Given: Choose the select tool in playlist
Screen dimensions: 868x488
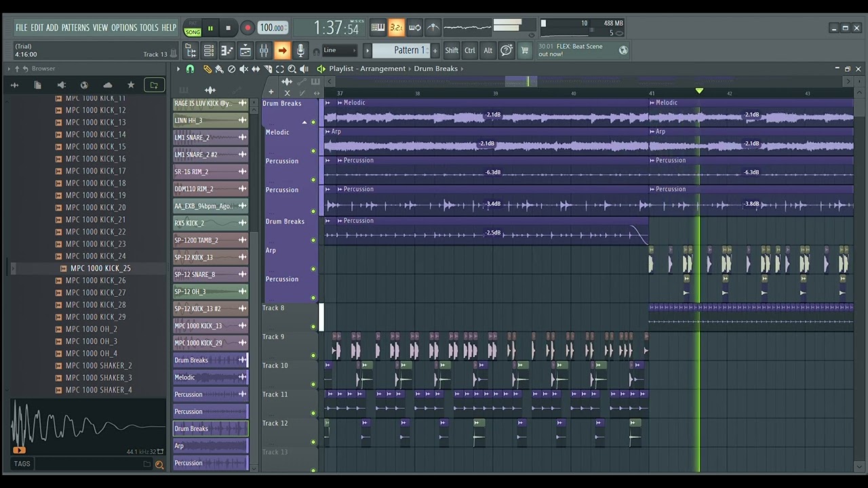Looking at the screenshot, I should (x=280, y=69).
